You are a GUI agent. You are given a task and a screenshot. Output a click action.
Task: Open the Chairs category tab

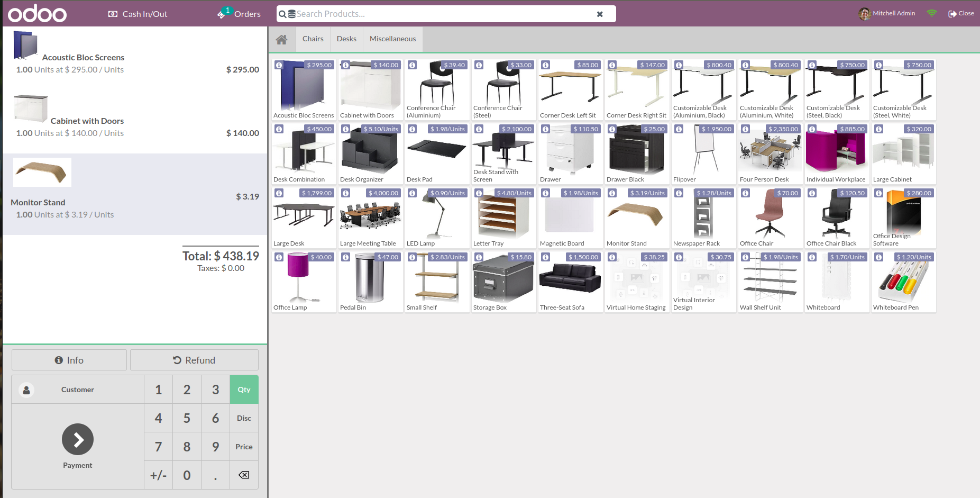pyautogui.click(x=313, y=39)
